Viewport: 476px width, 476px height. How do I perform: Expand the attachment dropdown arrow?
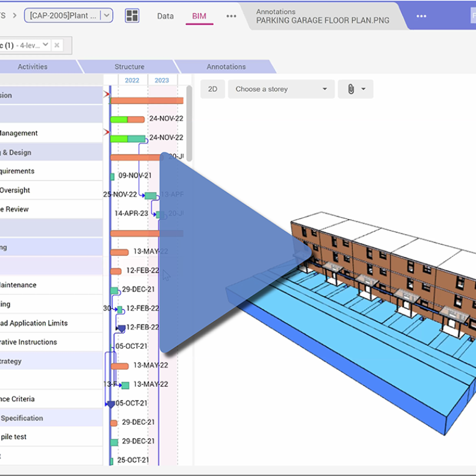[x=363, y=89]
